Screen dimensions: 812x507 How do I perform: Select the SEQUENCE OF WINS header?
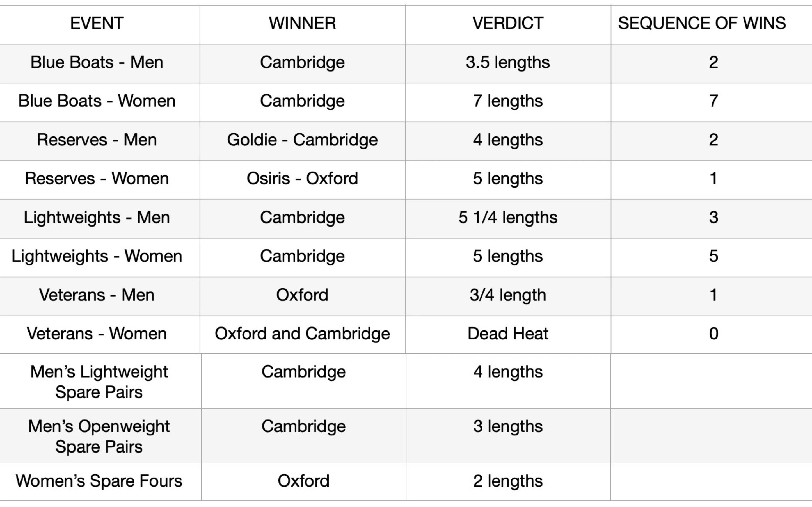(x=702, y=23)
